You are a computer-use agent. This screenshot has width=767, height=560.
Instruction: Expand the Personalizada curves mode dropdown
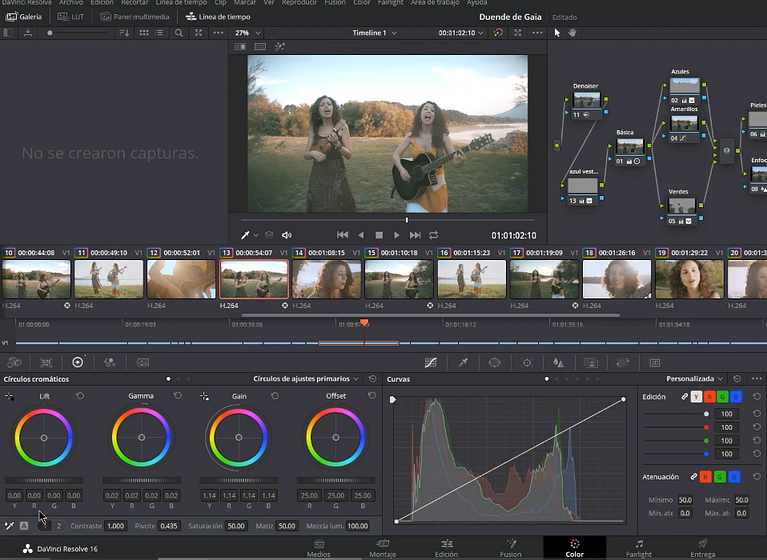point(696,379)
